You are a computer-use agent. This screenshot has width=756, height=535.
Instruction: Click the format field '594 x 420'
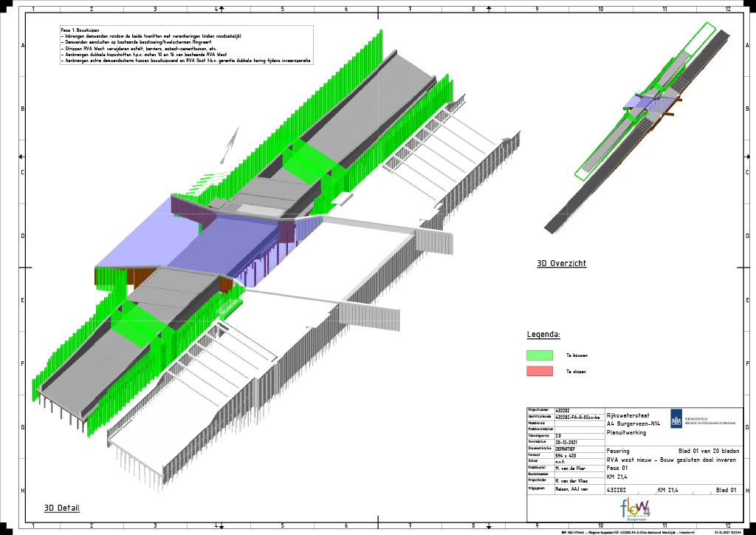[564, 456]
